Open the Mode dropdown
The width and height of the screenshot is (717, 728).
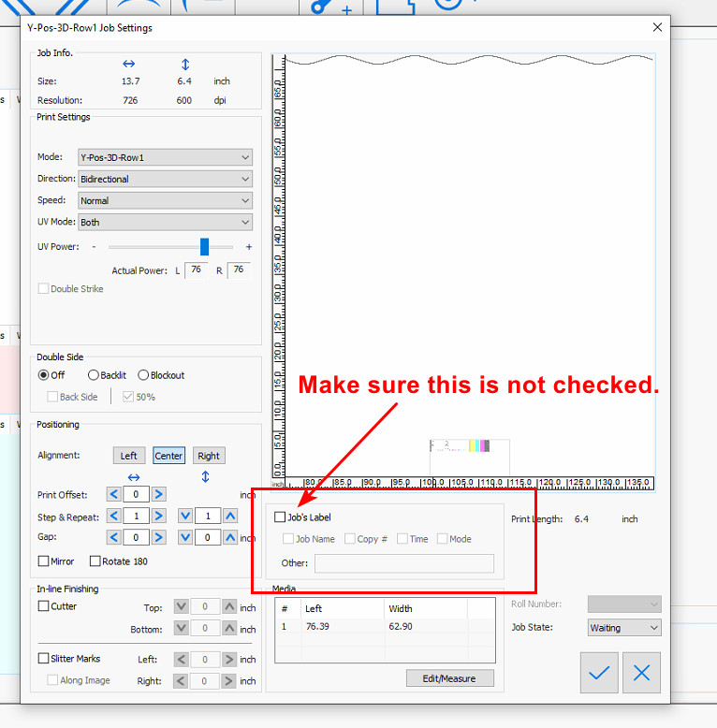click(x=166, y=157)
